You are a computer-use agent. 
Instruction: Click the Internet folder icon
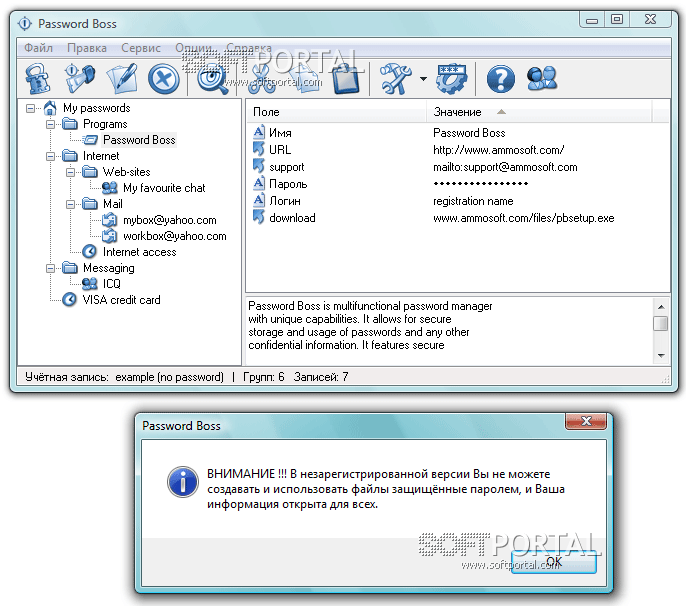(x=70, y=156)
